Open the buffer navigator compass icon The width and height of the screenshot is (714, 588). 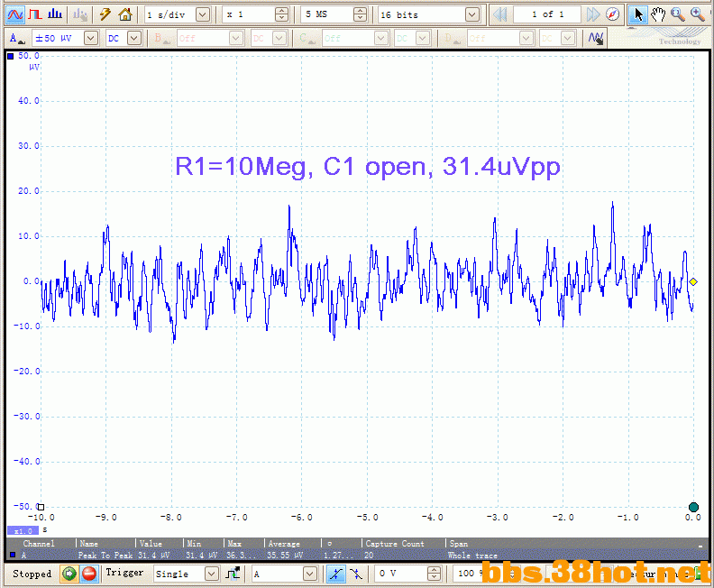pos(613,15)
